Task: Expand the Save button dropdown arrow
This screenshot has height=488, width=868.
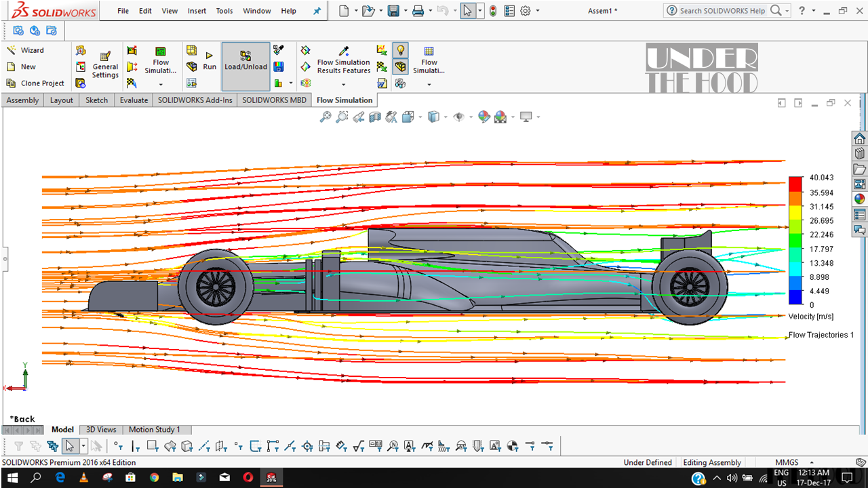Action: click(404, 11)
